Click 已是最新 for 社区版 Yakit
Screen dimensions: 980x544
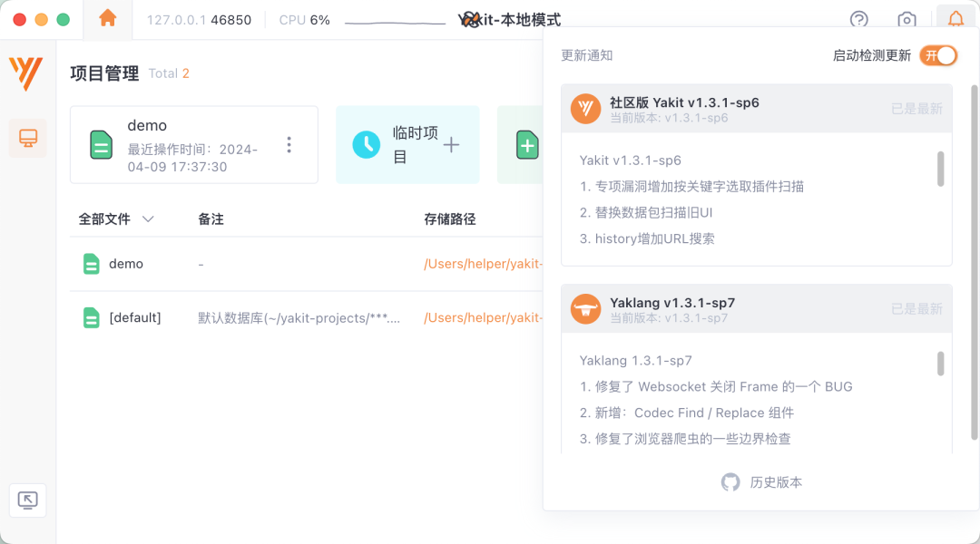click(916, 109)
